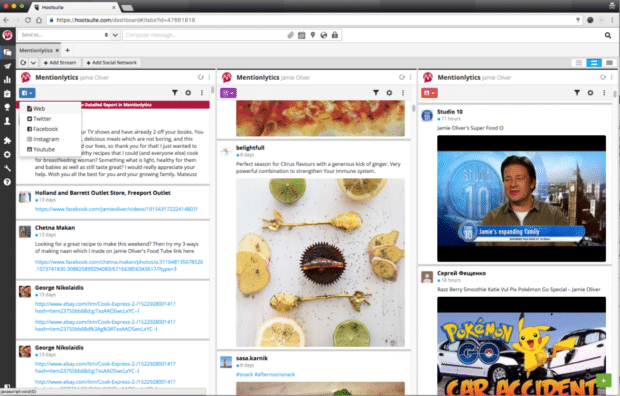Click the search magnifier icon at top right
This screenshot has height=396, width=620.
[608, 35]
